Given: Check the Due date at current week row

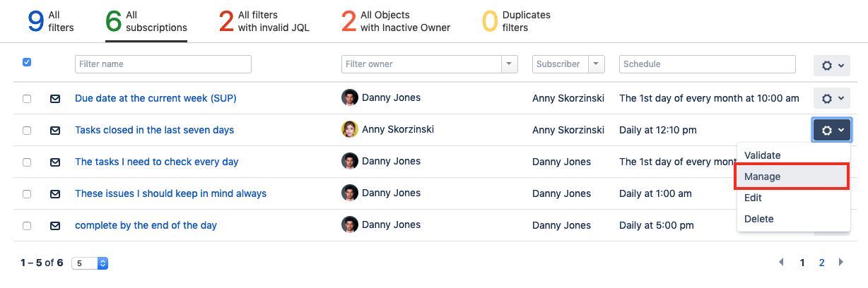Looking at the screenshot, I should point(27,99).
